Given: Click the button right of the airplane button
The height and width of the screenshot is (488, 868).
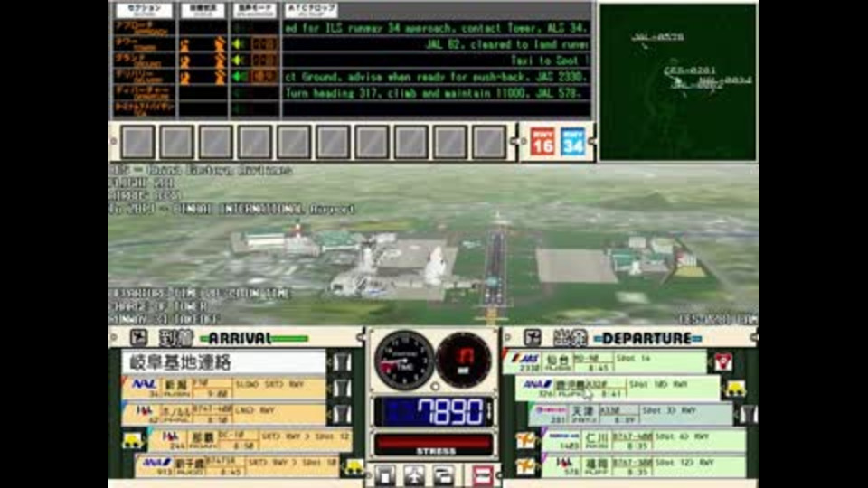Looking at the screenshot, I should coord(443,476).
